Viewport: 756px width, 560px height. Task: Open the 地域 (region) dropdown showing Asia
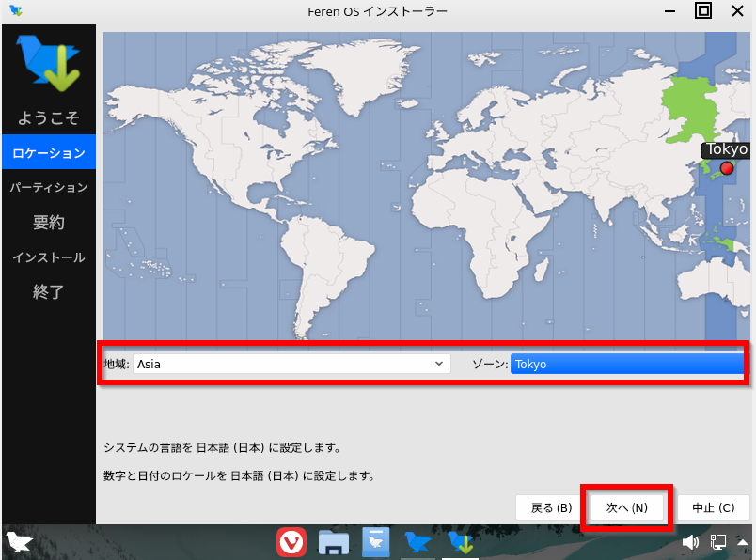[x=291, y=364]
